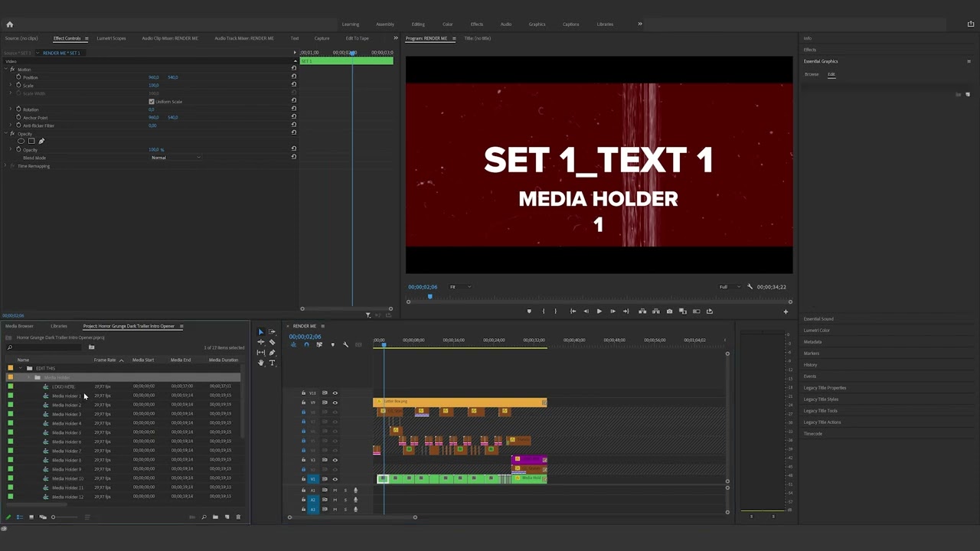The width and height of the screenshot is (980, 551).
Task: Switch to the Graphics workspace
Action: point(537,24)
